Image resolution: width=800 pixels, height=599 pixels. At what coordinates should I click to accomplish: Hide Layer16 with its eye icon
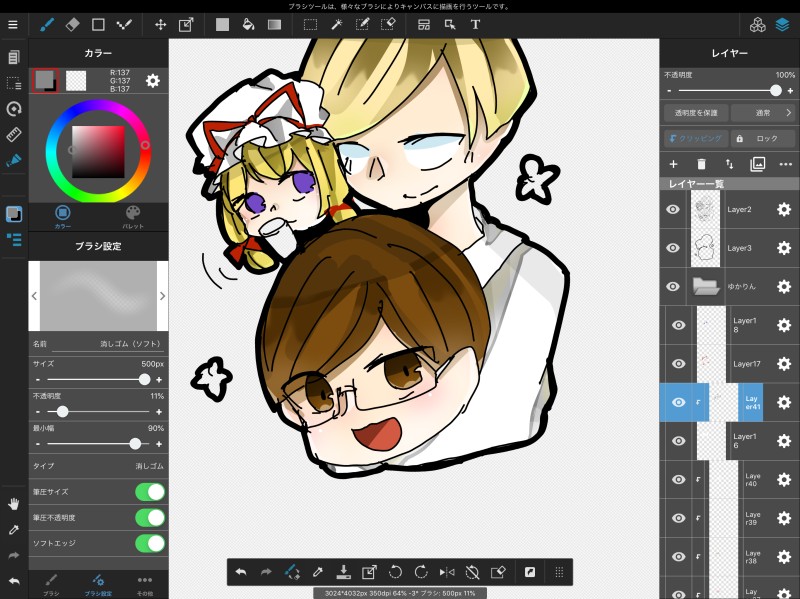(679, 441)
